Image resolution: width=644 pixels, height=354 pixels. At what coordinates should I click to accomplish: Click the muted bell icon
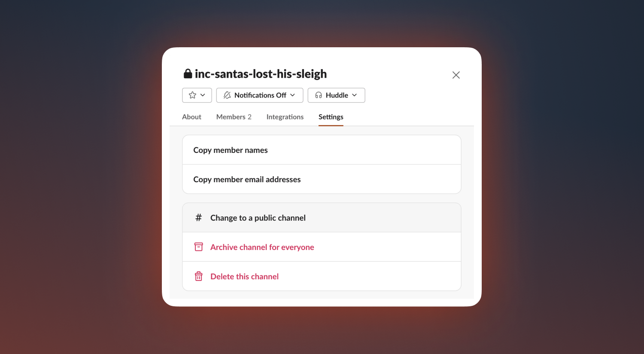[x=227, y=95]
